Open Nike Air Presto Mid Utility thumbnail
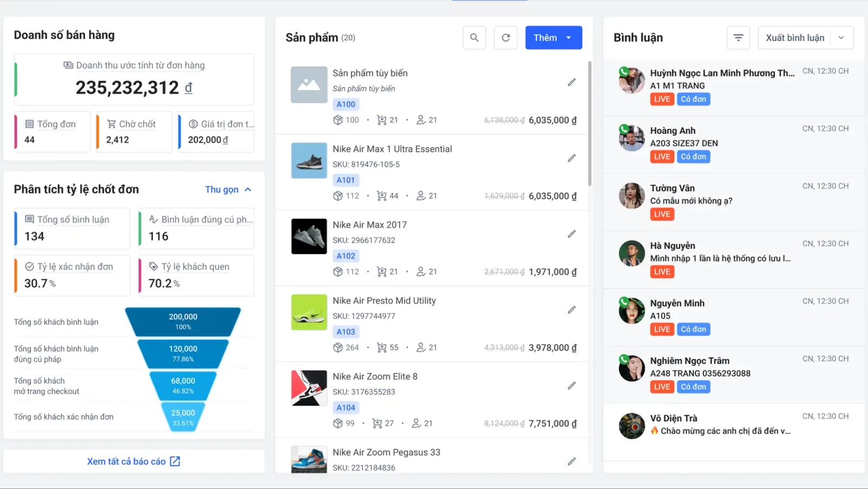 tap(309, 312)
